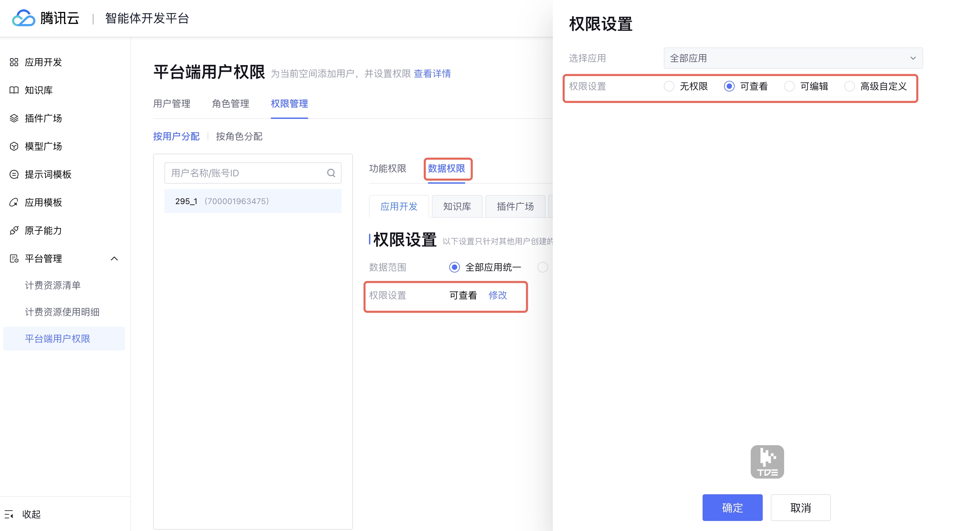Click the 插件广场 layers icon in sidebar
Viewport: 980px width, 531px height.
tap(14, 118)
